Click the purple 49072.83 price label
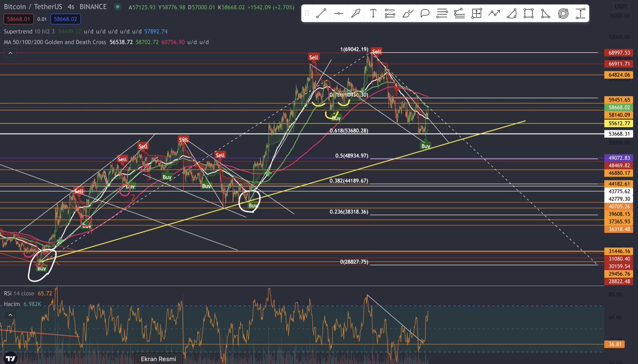This screenshot has height=364, width=638. 620,158
